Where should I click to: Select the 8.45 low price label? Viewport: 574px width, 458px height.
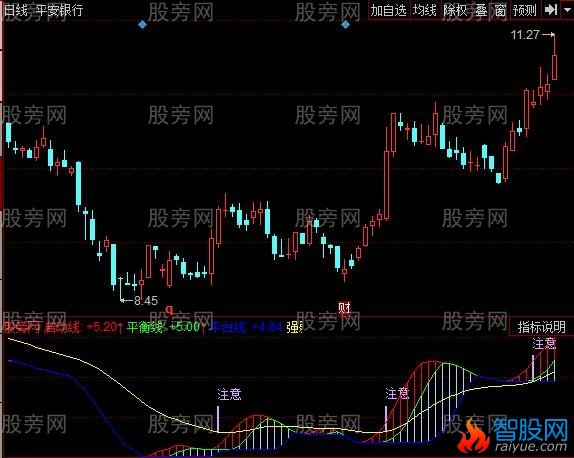(x=146, y=301)
